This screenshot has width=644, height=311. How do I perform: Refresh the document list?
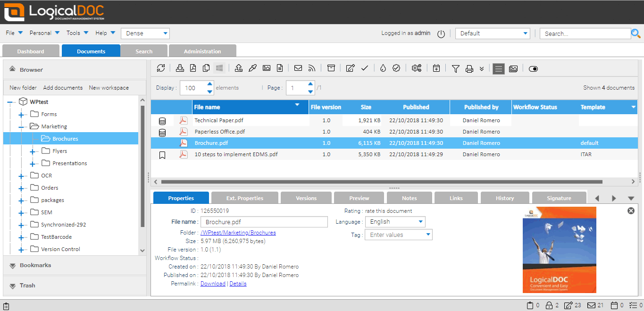pos(161,68)
